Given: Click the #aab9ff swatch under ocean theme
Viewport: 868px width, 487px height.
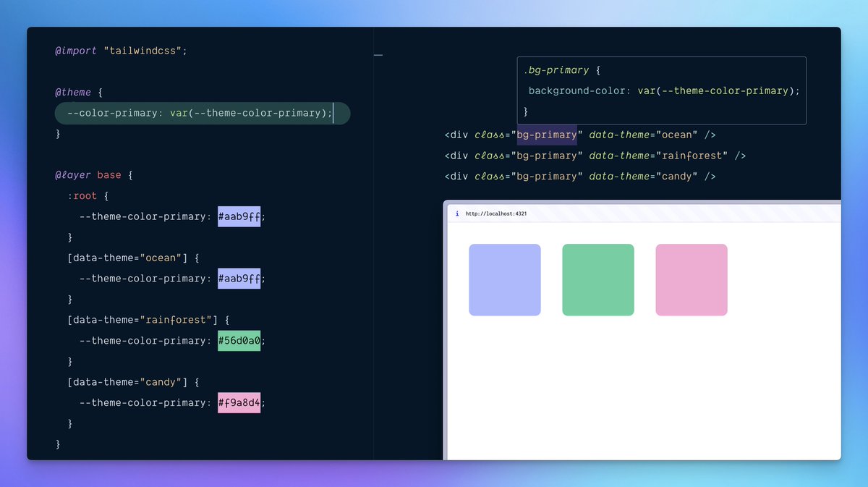Looking at the screenshot, I should click(239, 279).
